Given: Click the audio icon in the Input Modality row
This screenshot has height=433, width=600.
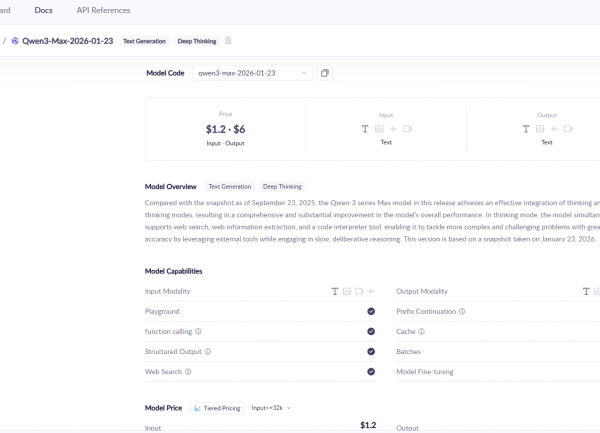Looking at the screenshot, I should pyautogui.click(x=371, y=291).
